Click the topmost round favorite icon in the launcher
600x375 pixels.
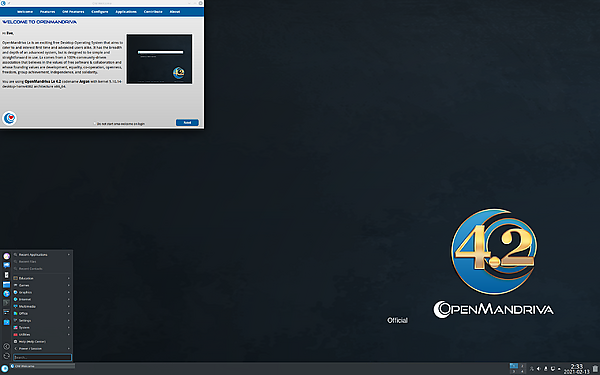[x=7, y=256]
